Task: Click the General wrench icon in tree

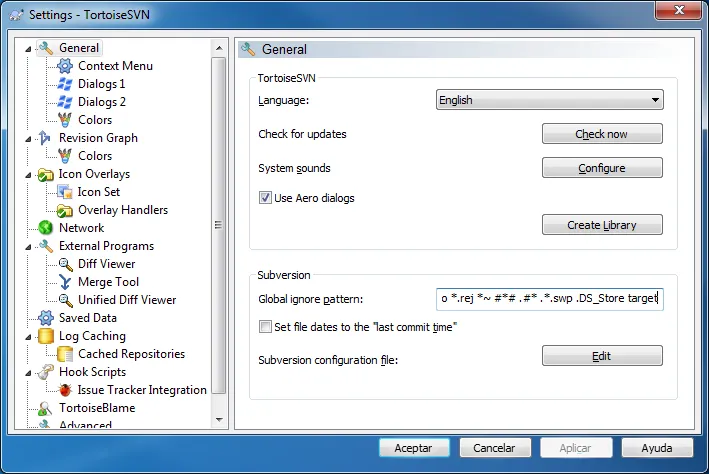Action: tap(46, 48)
